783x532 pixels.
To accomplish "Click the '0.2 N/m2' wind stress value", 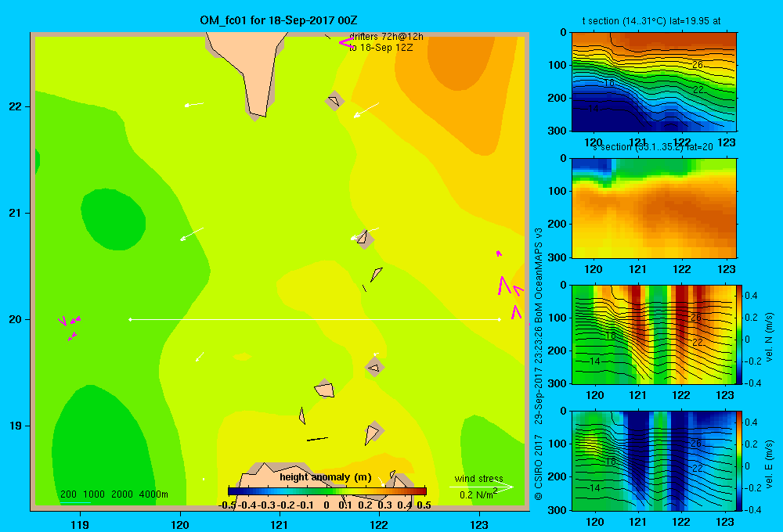I will tap(478, 494).
